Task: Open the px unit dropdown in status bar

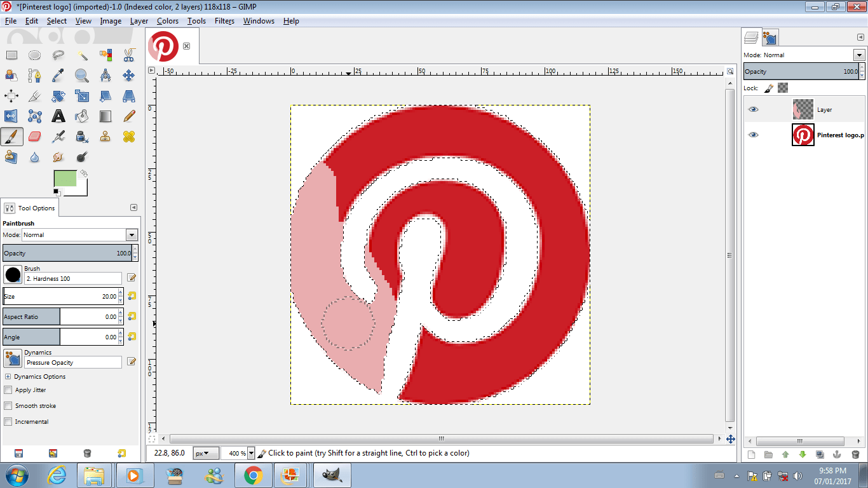Action: 206,454
